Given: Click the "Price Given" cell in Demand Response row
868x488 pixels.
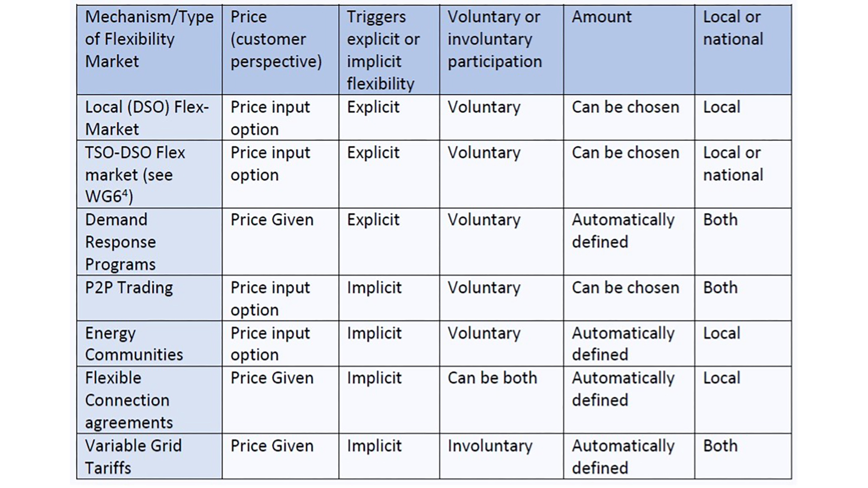Looking at the screenshot, I should point(272,220).
